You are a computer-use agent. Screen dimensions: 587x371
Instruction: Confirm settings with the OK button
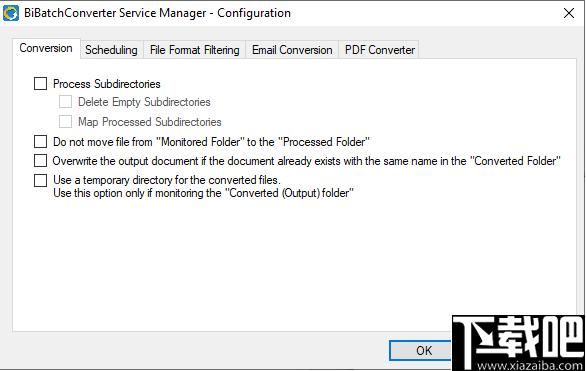pyautogui.click(x=421, y=351)
